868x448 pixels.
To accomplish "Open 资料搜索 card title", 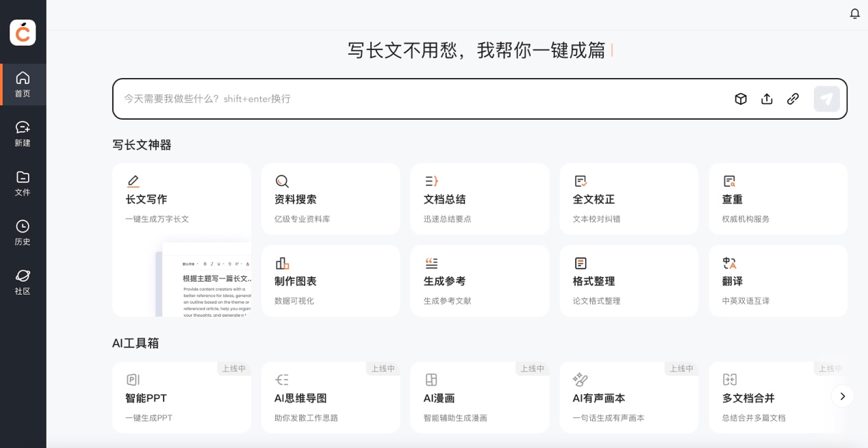I will coord(295,199).
